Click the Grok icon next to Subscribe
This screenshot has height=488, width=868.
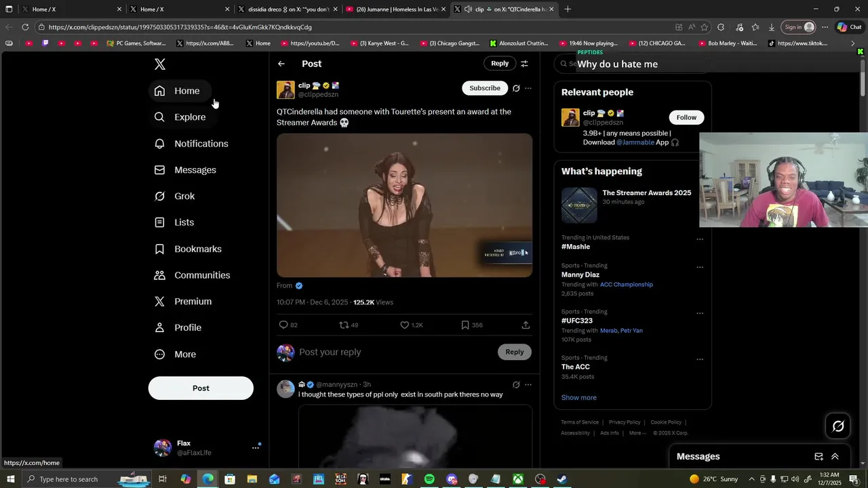[516, 88]
